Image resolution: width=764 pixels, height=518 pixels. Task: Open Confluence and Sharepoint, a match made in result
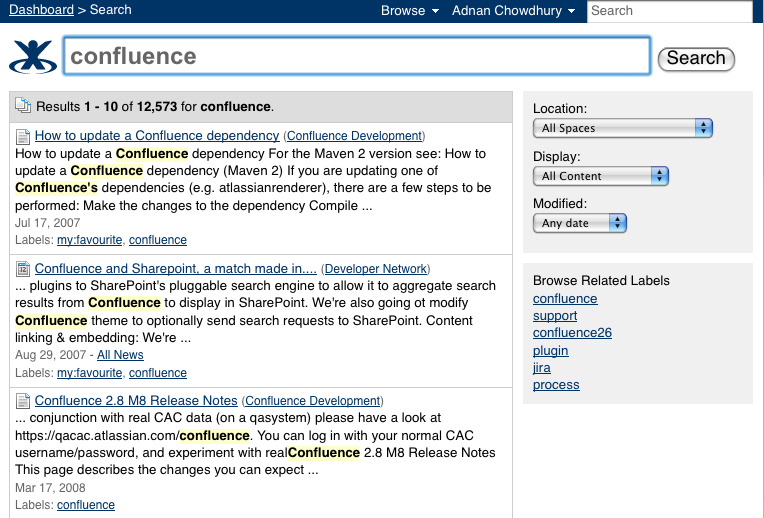175,269
